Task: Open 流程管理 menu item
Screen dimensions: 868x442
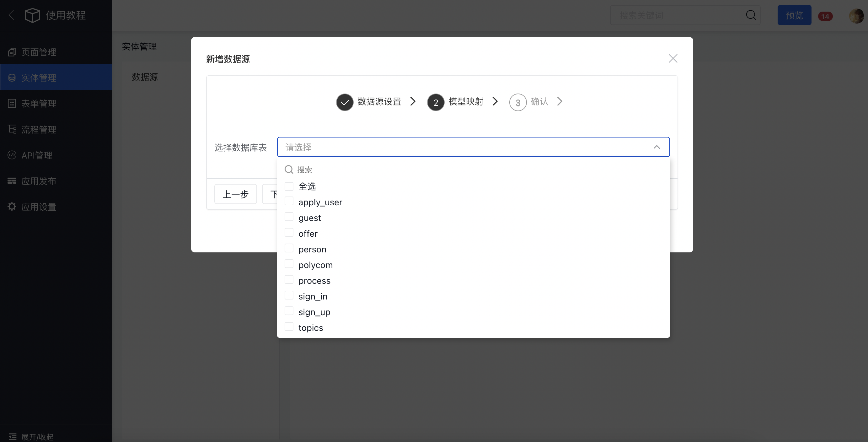Action: tap(56, 129)
